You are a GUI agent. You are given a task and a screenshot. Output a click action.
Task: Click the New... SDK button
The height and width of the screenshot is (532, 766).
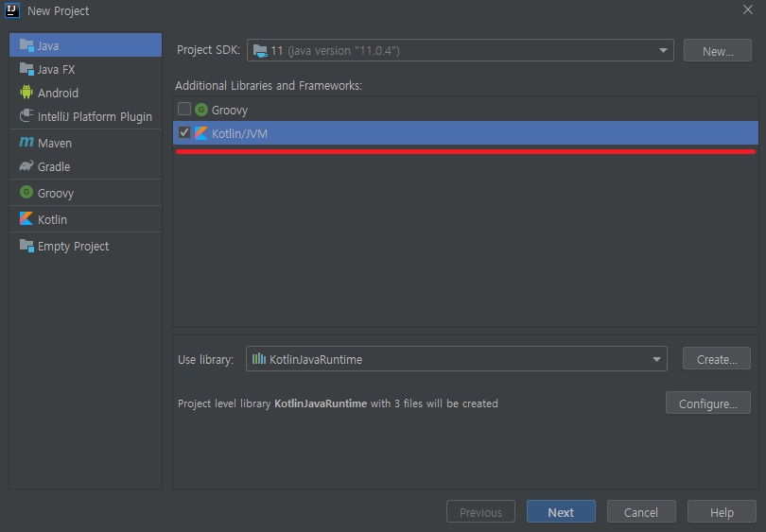click(x=718, y=51)
